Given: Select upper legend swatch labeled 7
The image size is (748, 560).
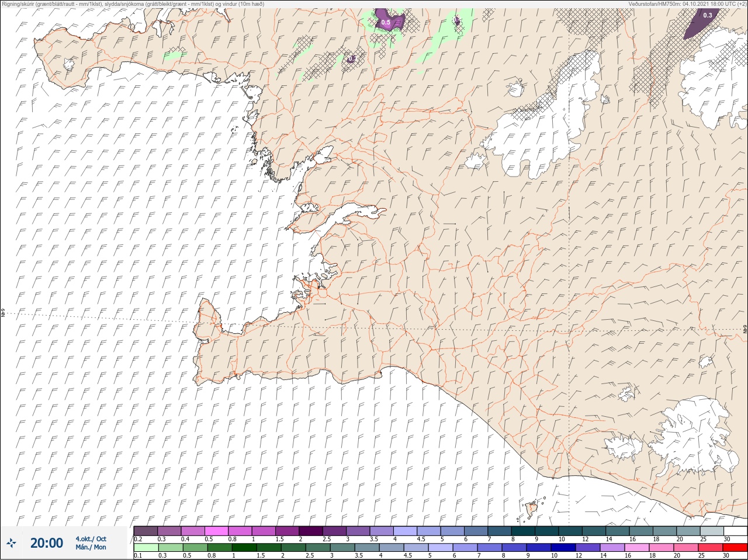Looking at the screenshot, I should pos(501,531).
